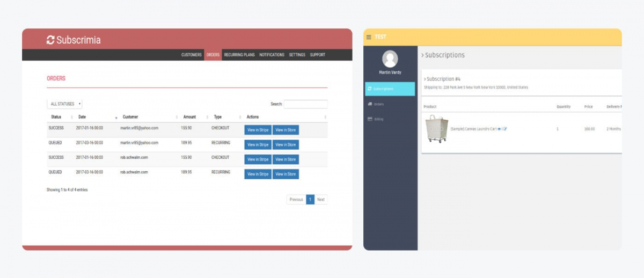Sort by the Actions column arrows

[x=325, y=117]
